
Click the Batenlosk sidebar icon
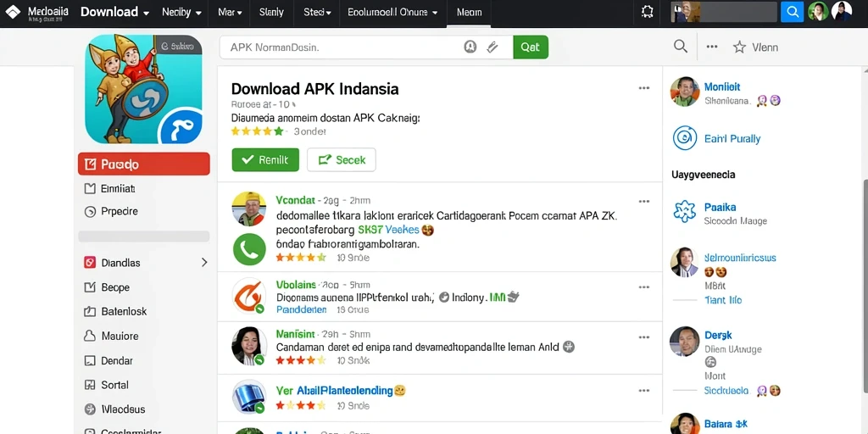pos(90,312)
